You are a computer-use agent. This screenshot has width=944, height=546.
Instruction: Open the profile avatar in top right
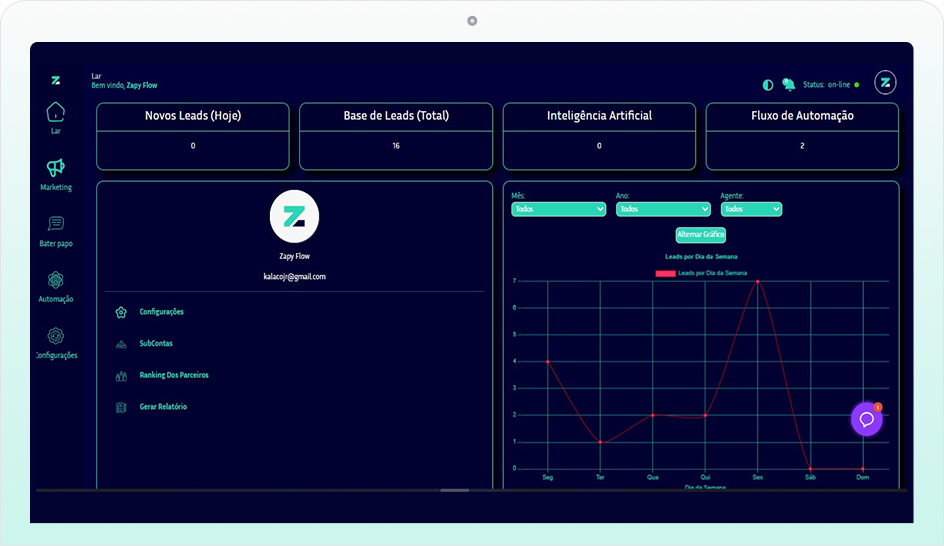(x=885, y=83)
